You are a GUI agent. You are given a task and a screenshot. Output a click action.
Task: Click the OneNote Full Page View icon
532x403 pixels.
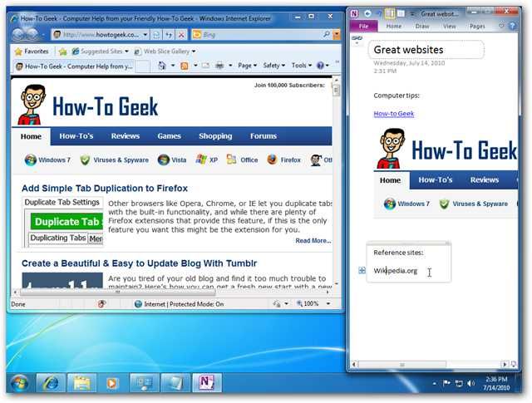401,13
